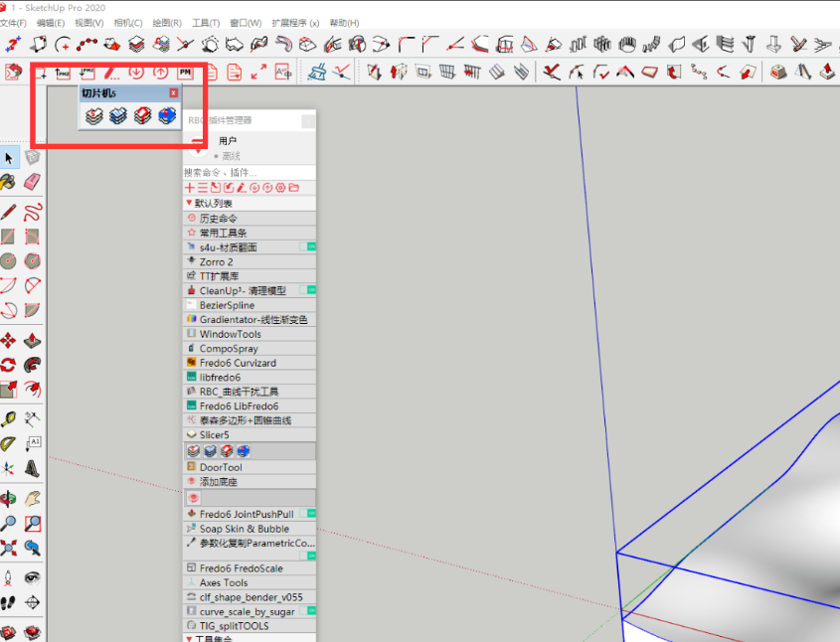Collapse the 默认列表 group
This screenshot has width=840, height=642.
click(189, 203)
